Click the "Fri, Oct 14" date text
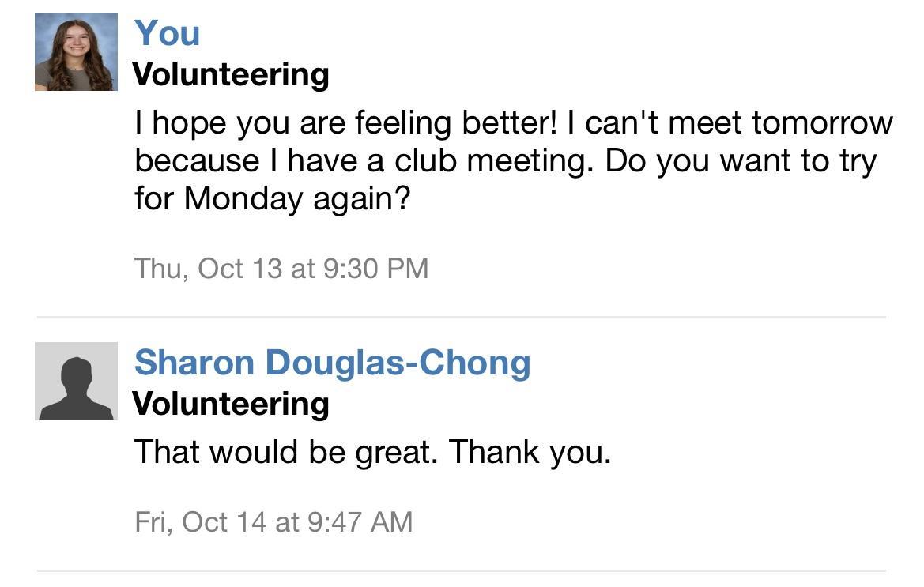 tap(201, 522)
